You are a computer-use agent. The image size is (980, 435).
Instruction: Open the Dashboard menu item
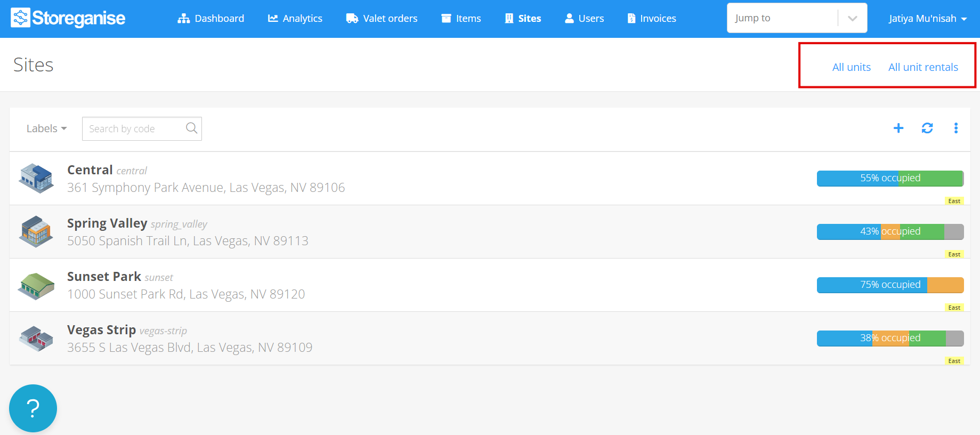click(211, 18)
